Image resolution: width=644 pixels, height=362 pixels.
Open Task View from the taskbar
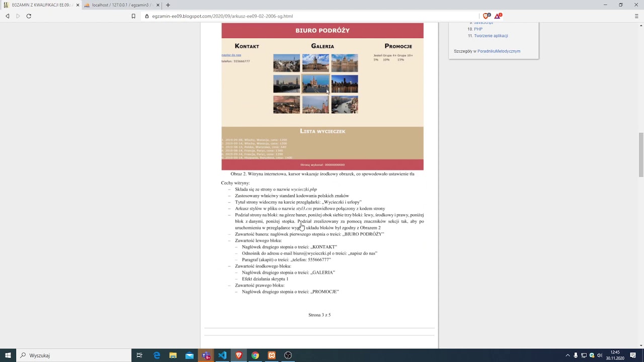(139, 355)
